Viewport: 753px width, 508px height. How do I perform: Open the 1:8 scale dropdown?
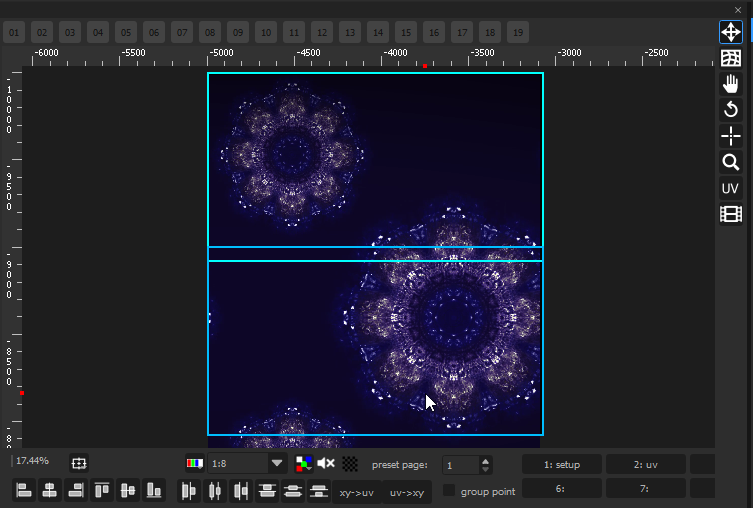pyautogui.click(x=277, y=463)
